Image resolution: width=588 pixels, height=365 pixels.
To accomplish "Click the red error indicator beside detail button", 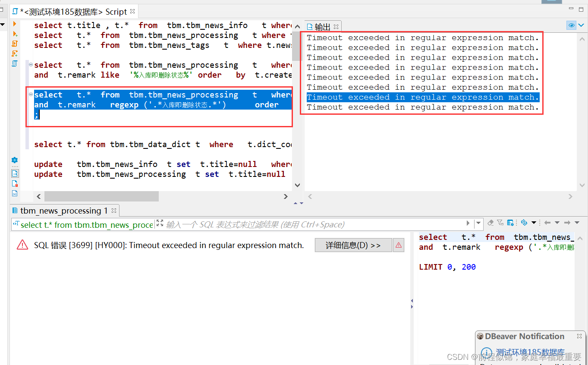I will [x=398, y=245].
